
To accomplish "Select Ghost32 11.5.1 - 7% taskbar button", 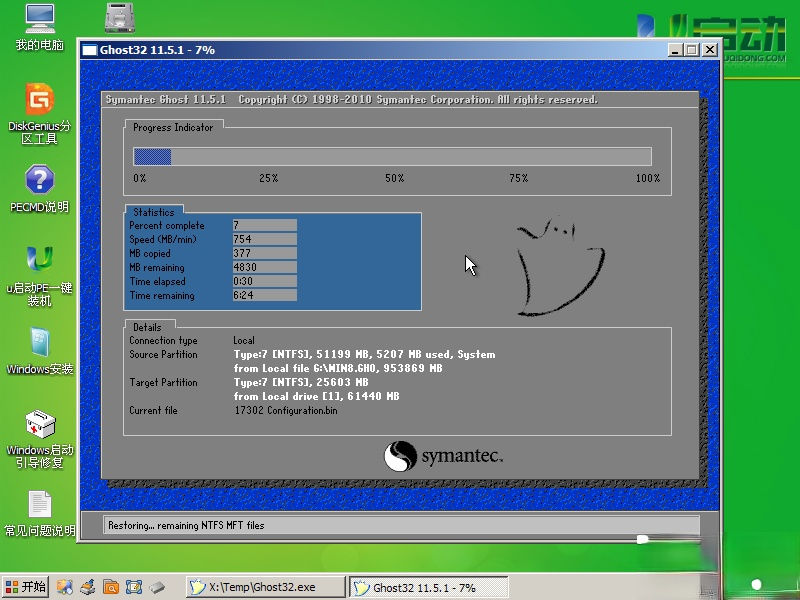I will click(430, 587).
